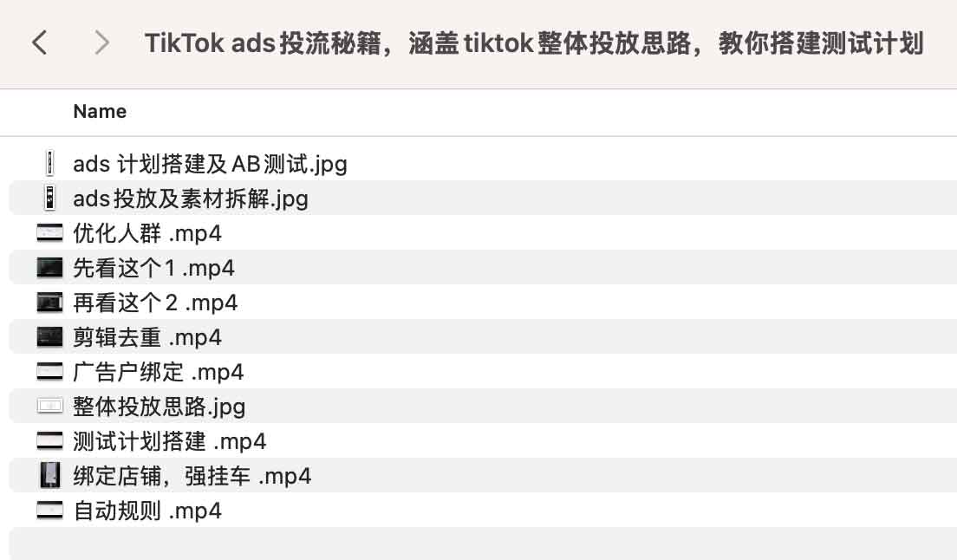The width and height of the screenshot is (957, 560).
Task: Click the 先看这个1 .mp4 video icon
Action: point(50,268)
